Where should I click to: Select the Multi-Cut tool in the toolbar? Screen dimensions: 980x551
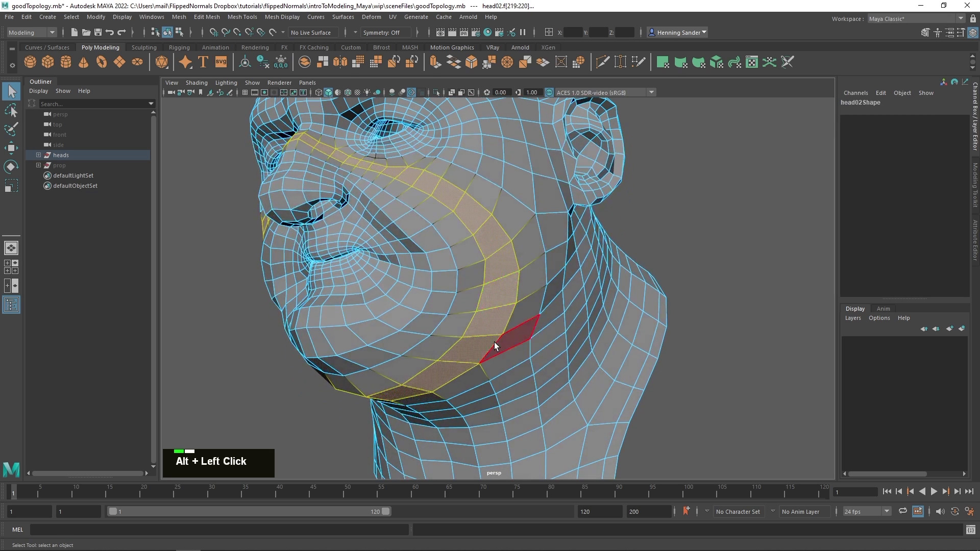click(x=603, y=62)
